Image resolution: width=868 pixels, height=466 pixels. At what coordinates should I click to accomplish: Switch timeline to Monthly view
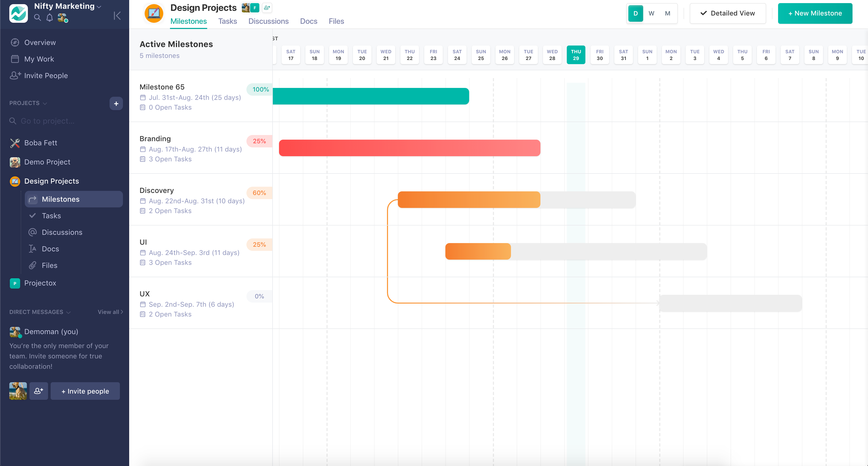[667, 13]
